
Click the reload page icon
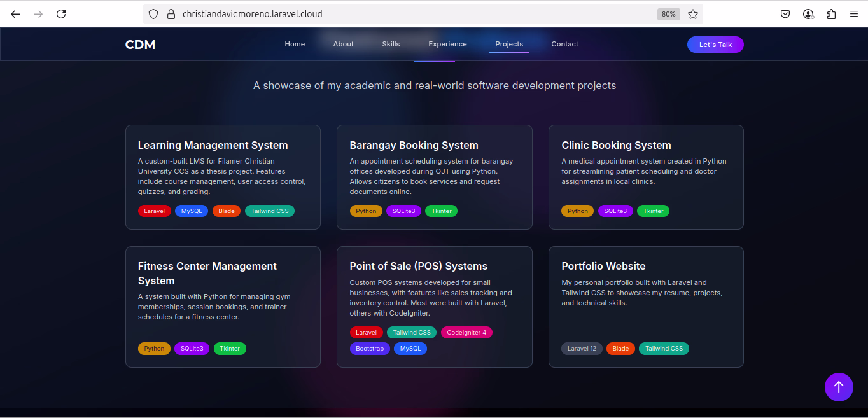point(61,13)
